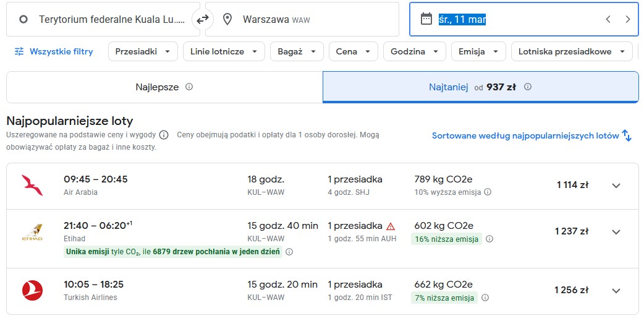644x326 pixels.
Task: Click the 18 godz. duration text
Action: pos(266,179)
